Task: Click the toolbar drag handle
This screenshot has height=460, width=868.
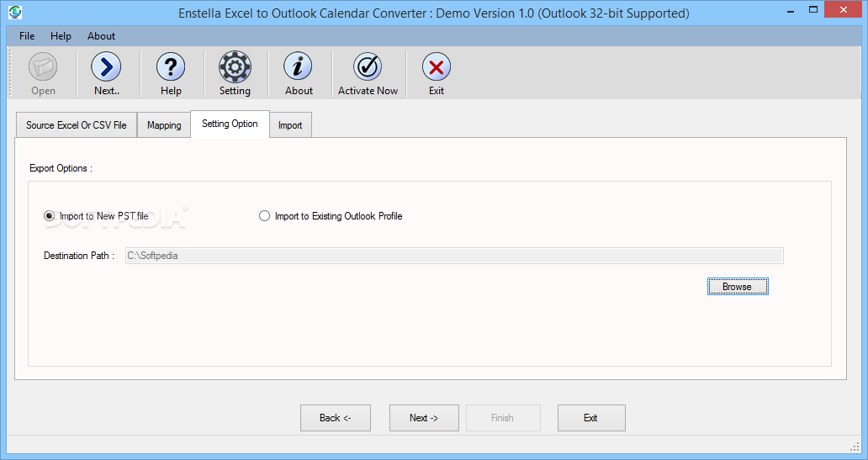Action: pyautogui.click(x=11, y=73)
